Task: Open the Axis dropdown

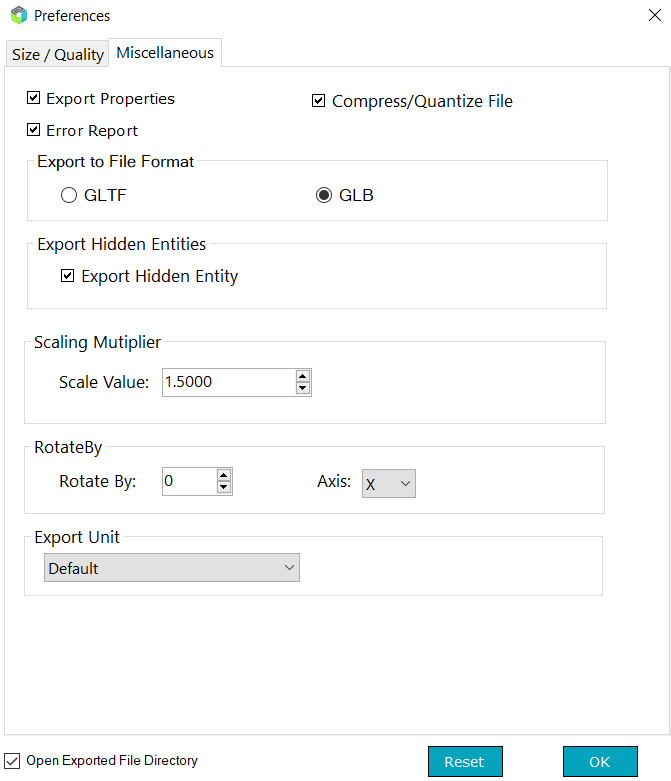Action: click(x=388, y=483)
